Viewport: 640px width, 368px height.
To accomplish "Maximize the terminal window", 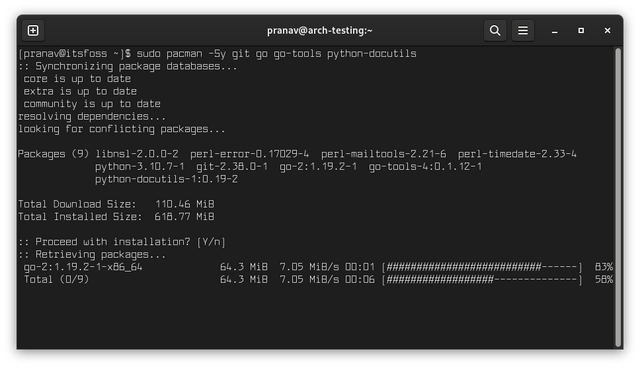I will [x=581, y=31].
